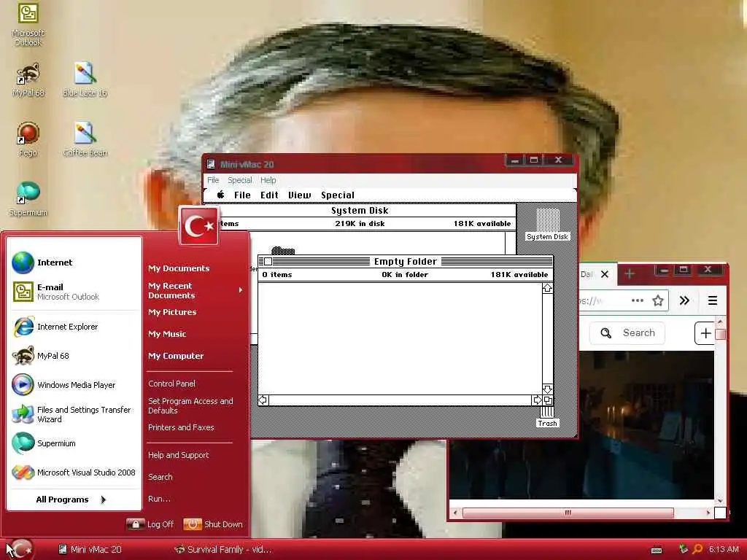Screen dimensions: 747x560
Task: Open Mini vMac Help menu
Action: (268, 180)
